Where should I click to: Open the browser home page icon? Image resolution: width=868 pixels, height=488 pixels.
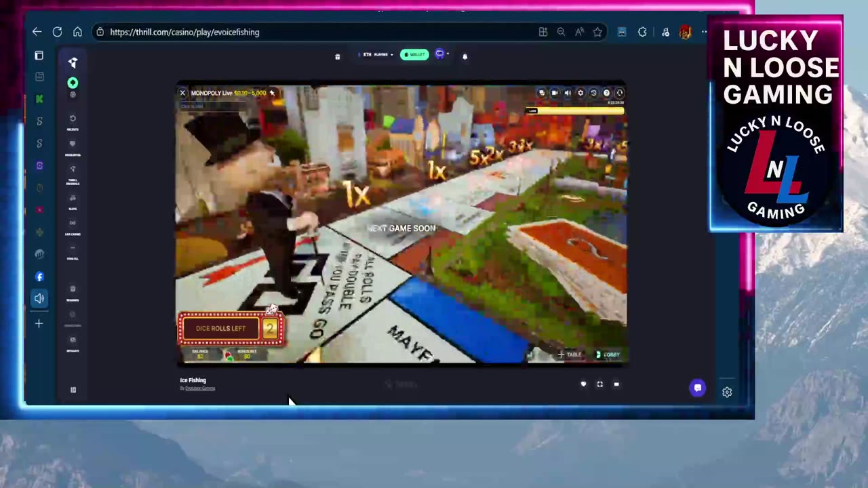tap(77, 32)
